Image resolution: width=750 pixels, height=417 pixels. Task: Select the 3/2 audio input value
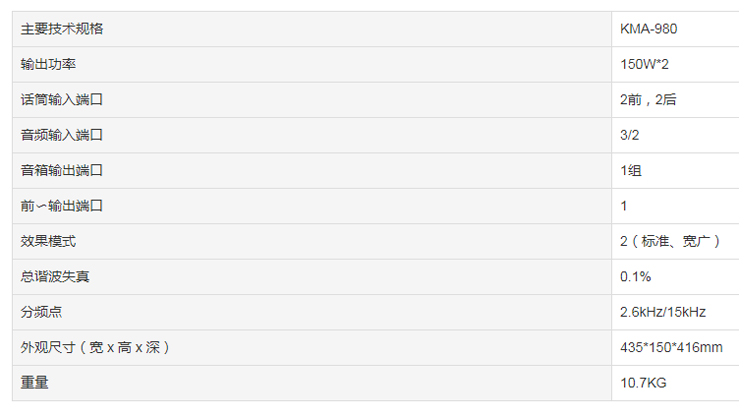tap(629, 135)
